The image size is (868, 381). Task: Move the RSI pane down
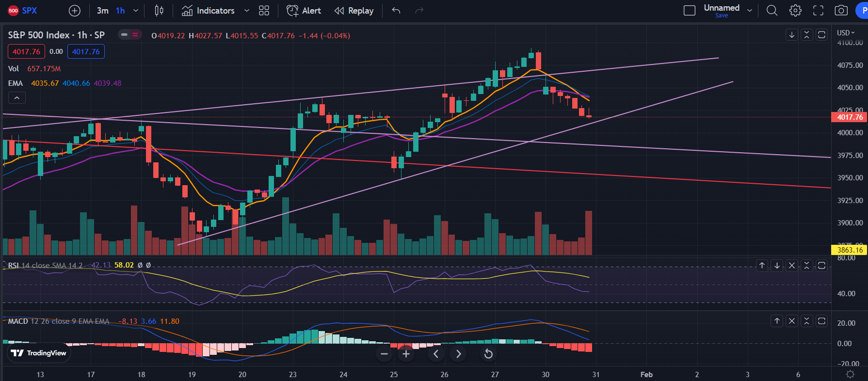tap(777, 266)
